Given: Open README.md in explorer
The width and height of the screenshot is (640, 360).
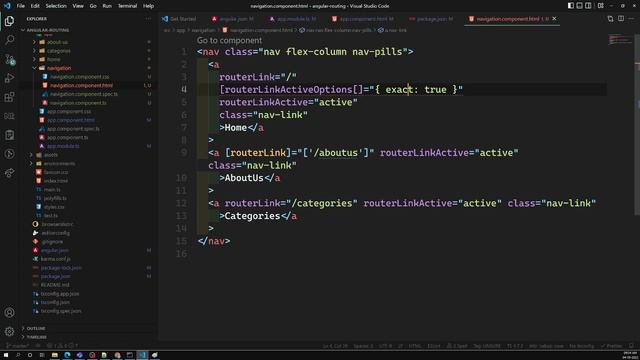Looking at the screenshot, I should click(55, 285).
